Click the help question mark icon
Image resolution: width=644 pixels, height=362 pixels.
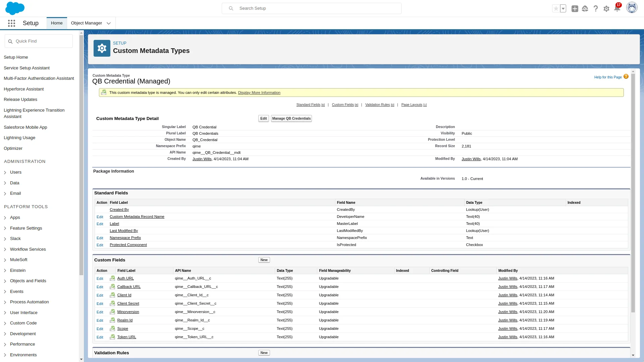point(595,8)
